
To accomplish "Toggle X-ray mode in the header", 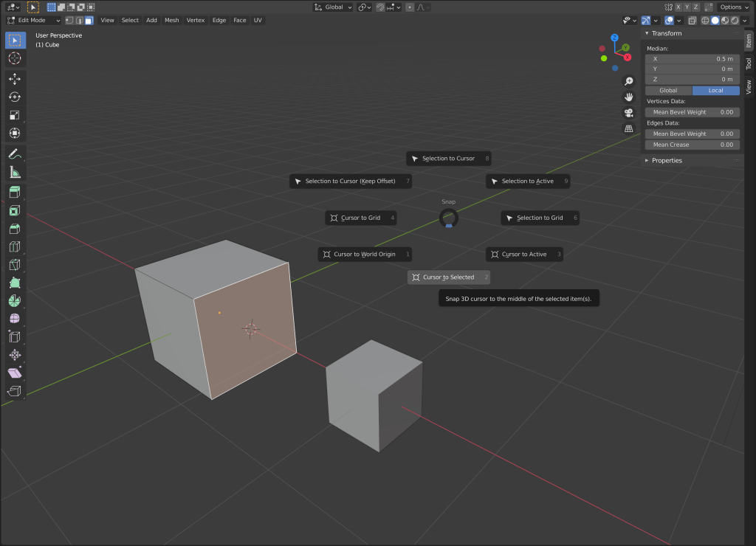I will tap(668, 20).
